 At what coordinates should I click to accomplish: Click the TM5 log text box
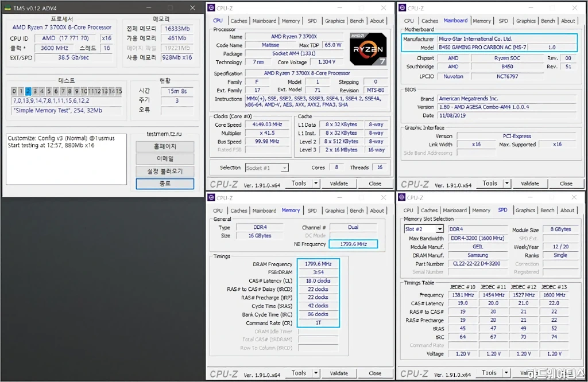67,159
